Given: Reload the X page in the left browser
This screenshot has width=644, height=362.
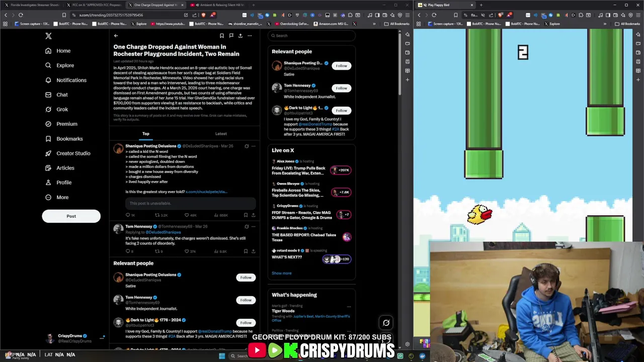Looking at the screenshot, I should pyautogui.click(x=21, y=15).
